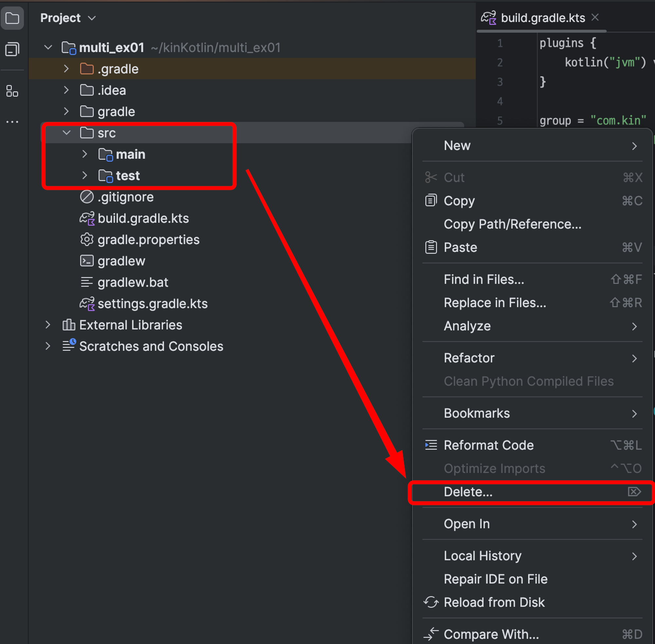
Task: Open the Commit tool window icon
Action: pos(12,49)
